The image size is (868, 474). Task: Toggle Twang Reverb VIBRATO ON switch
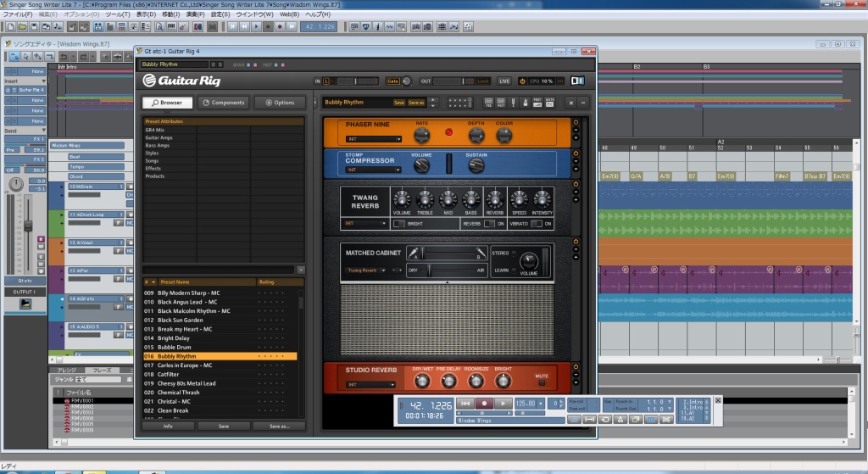(x=536, y=224)
